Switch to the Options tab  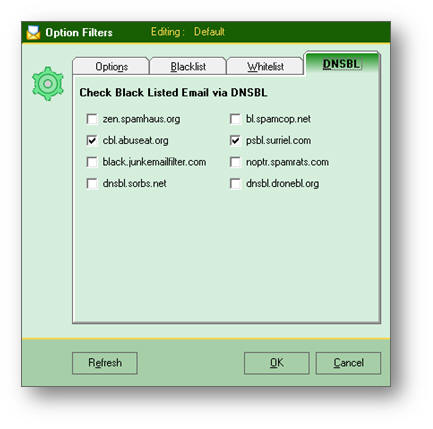[x=111, y=66]
